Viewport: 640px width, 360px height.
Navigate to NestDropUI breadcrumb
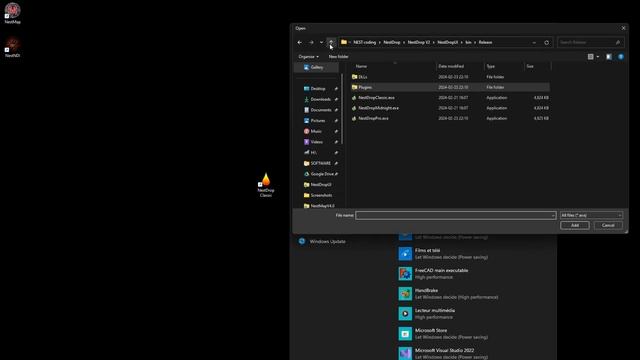click(447, 42)
